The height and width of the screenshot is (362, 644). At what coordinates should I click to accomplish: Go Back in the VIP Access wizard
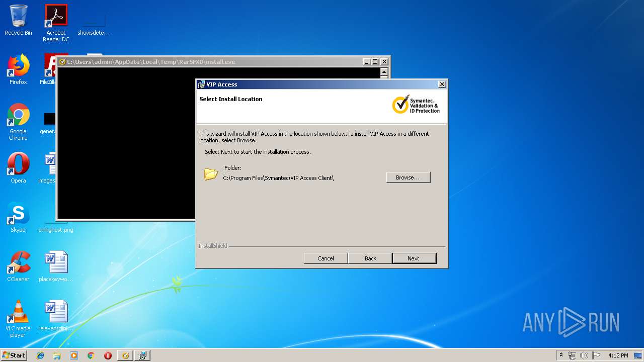(x=370, y=258)
